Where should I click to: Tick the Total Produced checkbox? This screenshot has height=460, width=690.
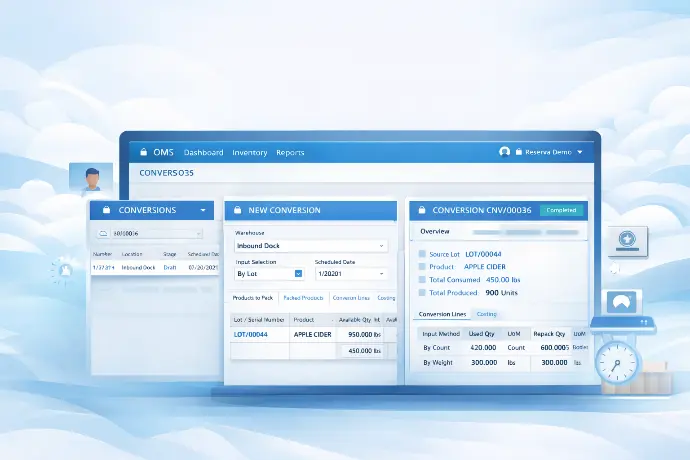(x=422, y=292)
